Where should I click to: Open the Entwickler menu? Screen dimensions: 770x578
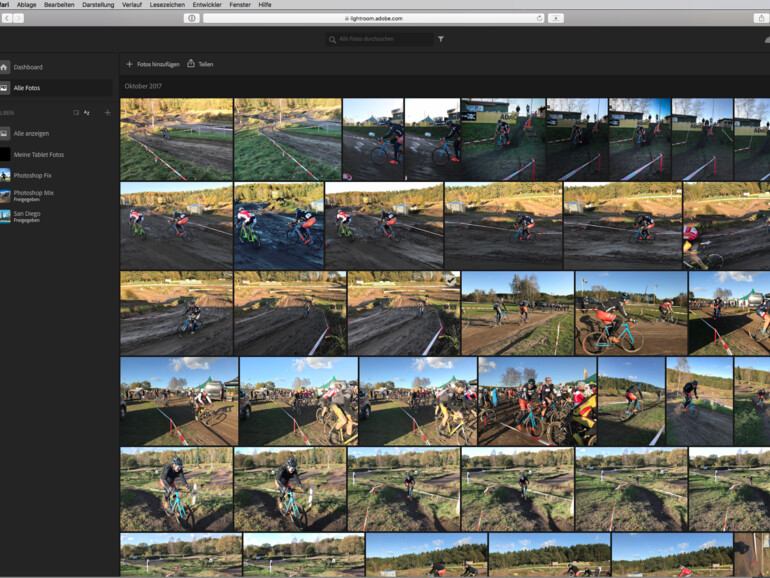coord(207,4)
